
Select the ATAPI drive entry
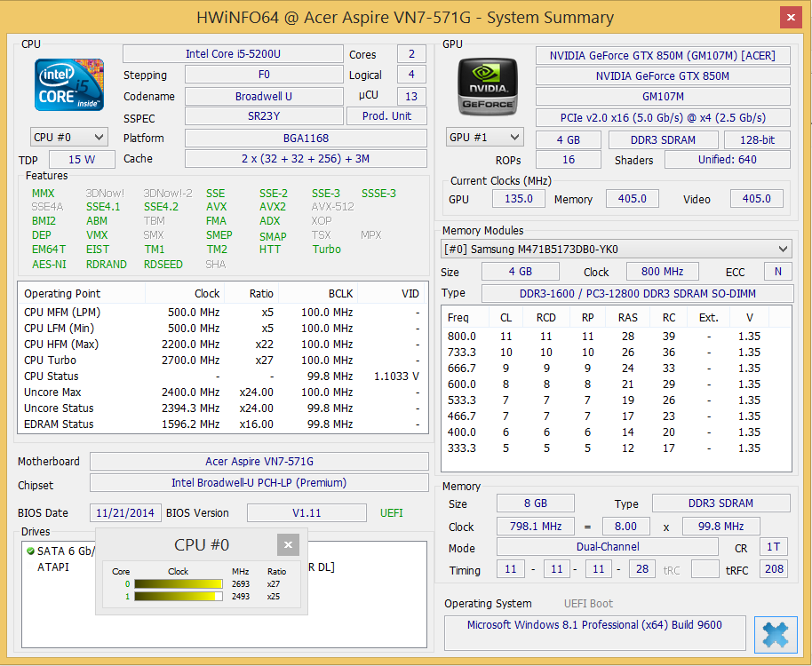(52, 567)
